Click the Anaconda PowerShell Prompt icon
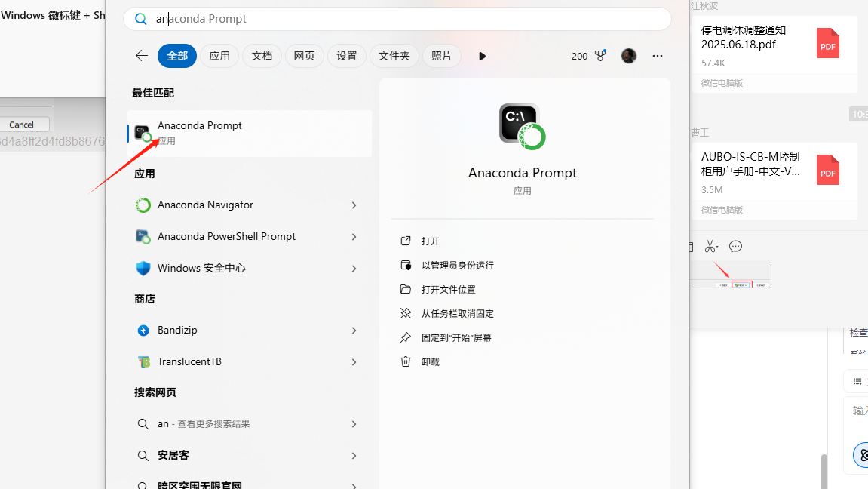The height and width of the screenshot is (489, 868). 143,236
